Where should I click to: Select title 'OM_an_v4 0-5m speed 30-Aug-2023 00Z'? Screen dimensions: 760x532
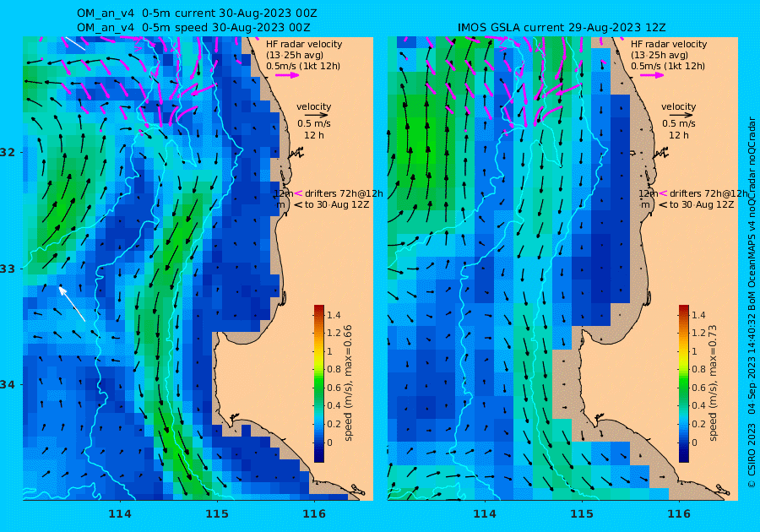193,28
